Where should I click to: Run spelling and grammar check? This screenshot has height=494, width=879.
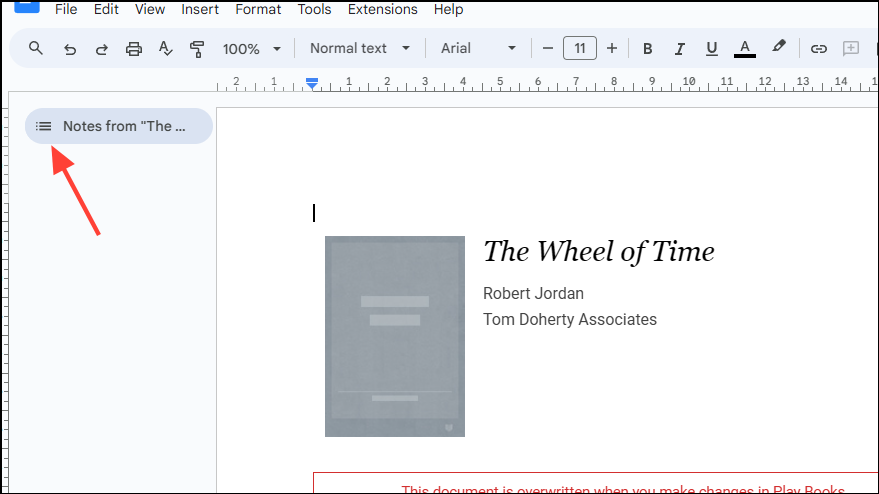tap(165, 48)
